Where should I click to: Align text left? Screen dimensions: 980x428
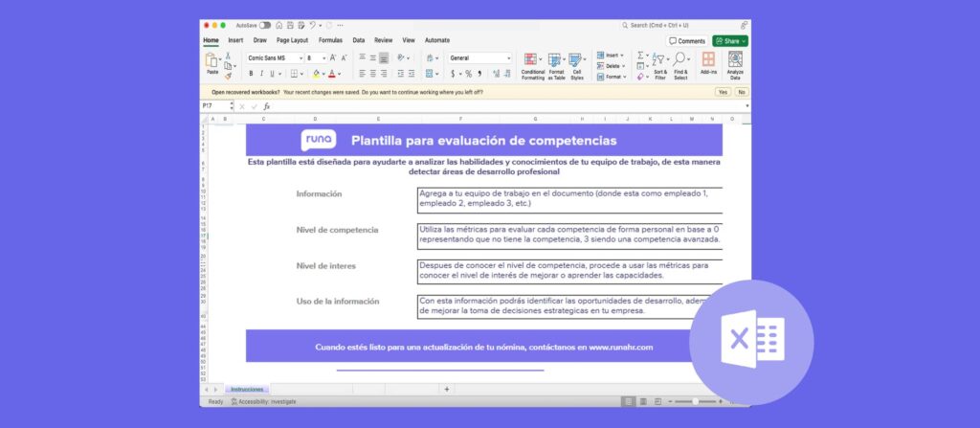pyautogui.click(x=362, y=74)
